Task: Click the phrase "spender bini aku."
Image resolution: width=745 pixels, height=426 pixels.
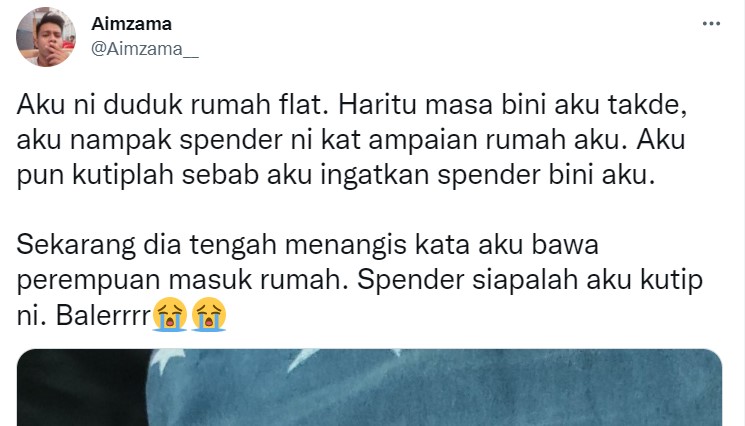Action: point(546,175)
